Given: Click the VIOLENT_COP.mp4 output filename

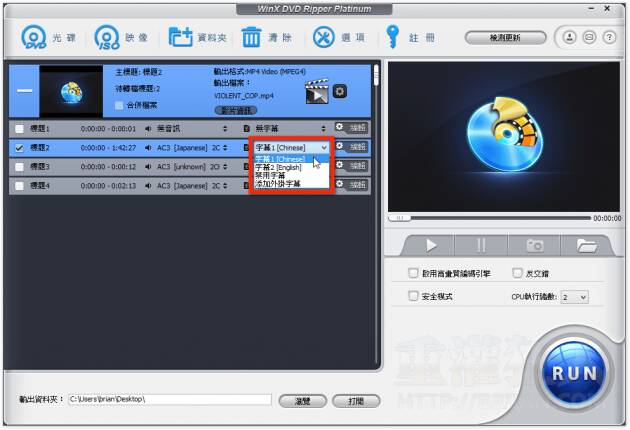Looking at the screenshot, I should point(244,96).
